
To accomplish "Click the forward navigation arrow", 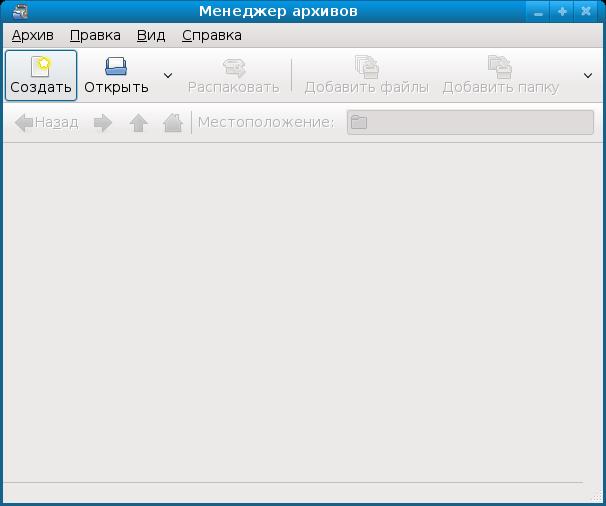I will (x=103, y=123).
